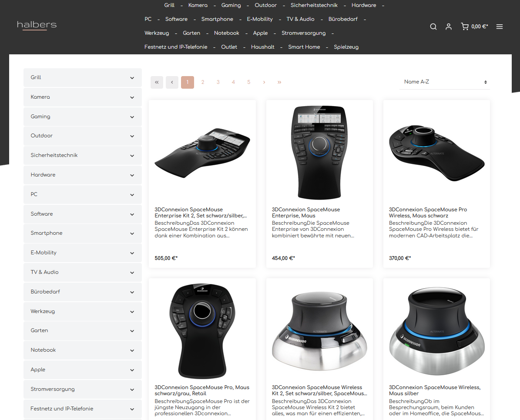Go to last page double-arrow

pos(279,82)
